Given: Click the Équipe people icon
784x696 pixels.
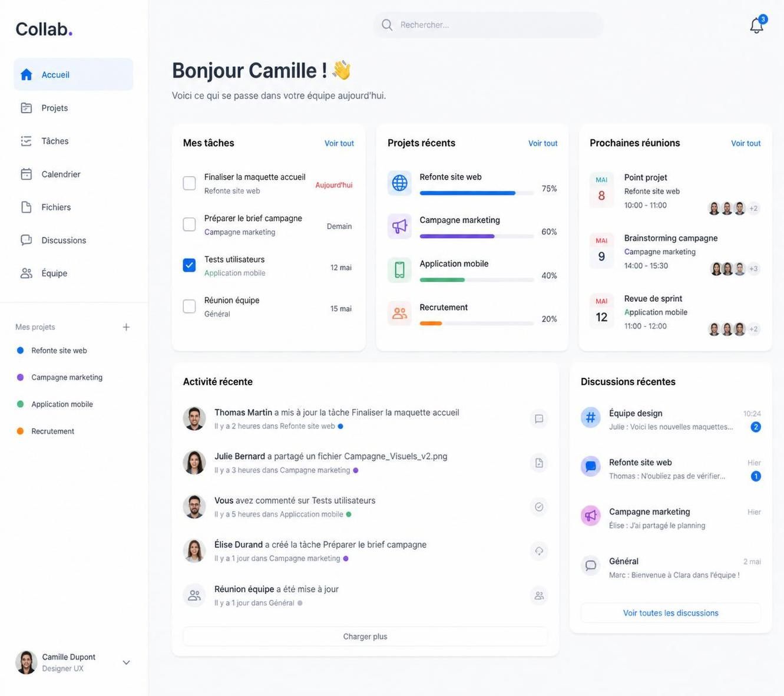Looking at the screenshot, I should click(26, 273).
